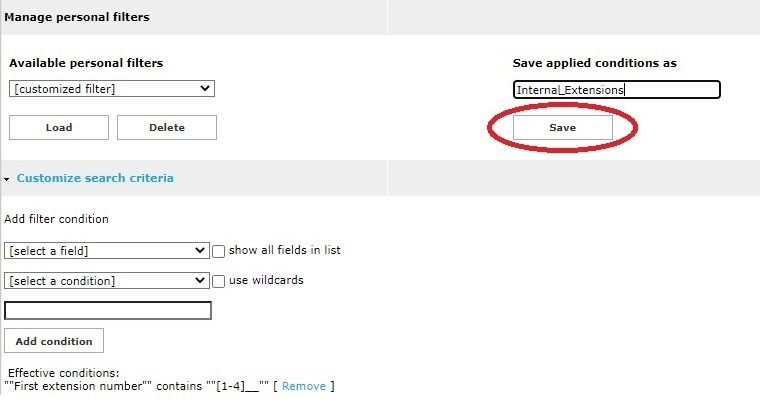Click the Customize search criteria link

point(95,178)
